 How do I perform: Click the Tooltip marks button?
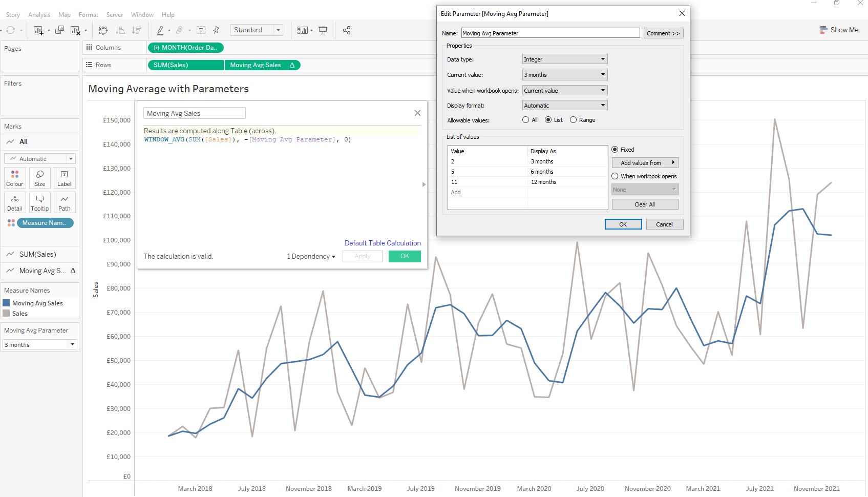click(x=39, y=202)
